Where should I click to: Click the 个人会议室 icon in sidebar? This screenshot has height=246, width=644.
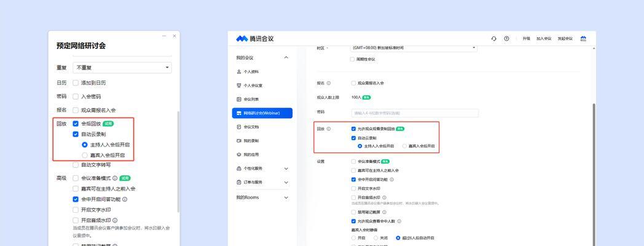(239, 85)
